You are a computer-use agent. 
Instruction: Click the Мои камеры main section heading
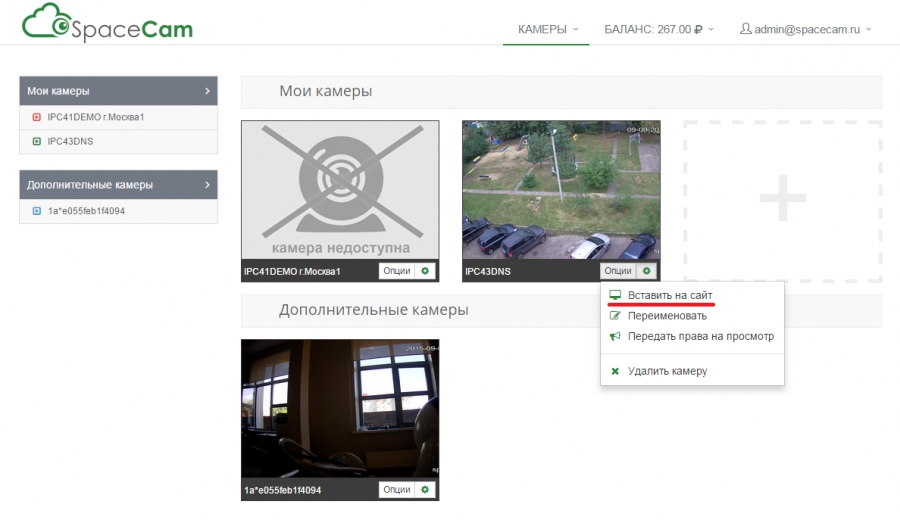[x=325, y=91]
